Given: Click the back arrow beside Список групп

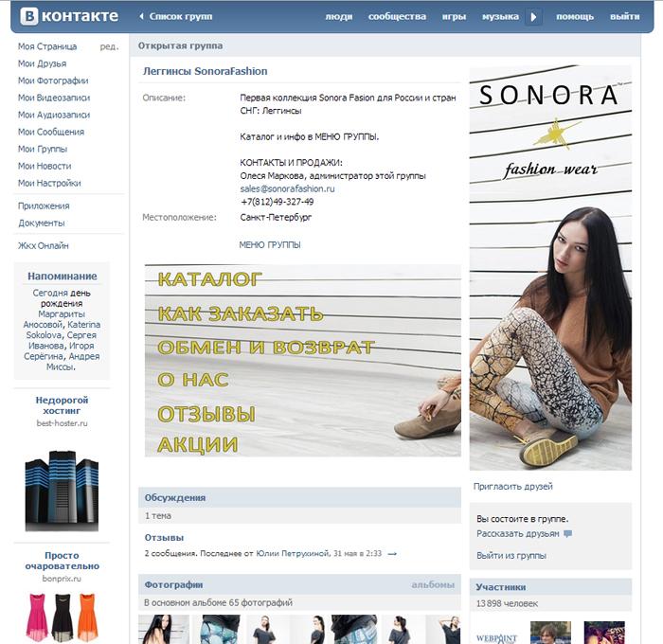Looking at the screenshot, I should [x=142, y=16].
